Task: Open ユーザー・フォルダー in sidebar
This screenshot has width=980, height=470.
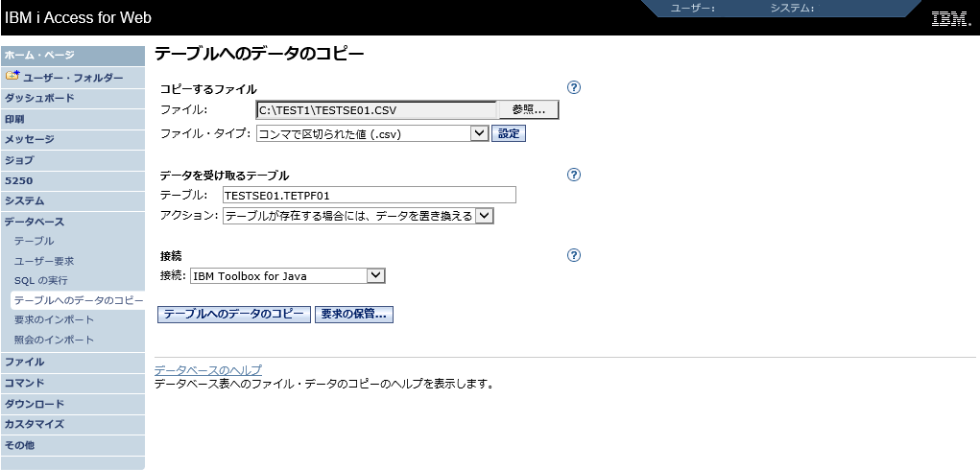Action: pos(73,78)
